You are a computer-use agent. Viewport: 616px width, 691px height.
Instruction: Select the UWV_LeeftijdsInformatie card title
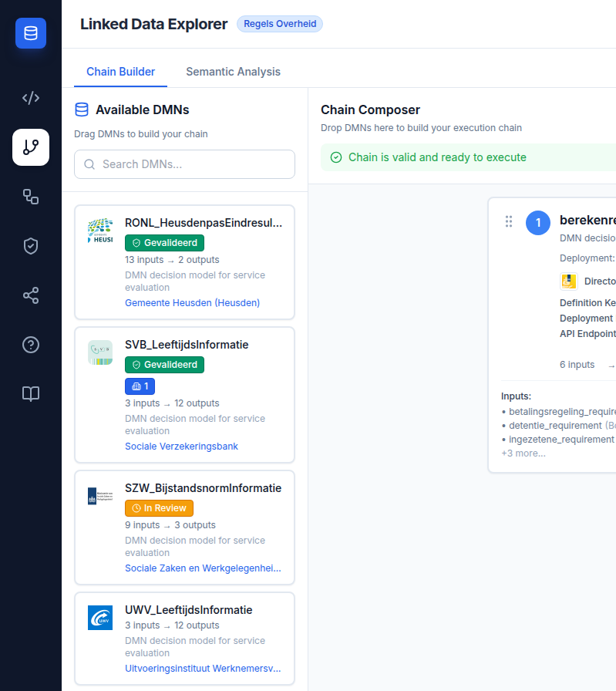[189, 610]
